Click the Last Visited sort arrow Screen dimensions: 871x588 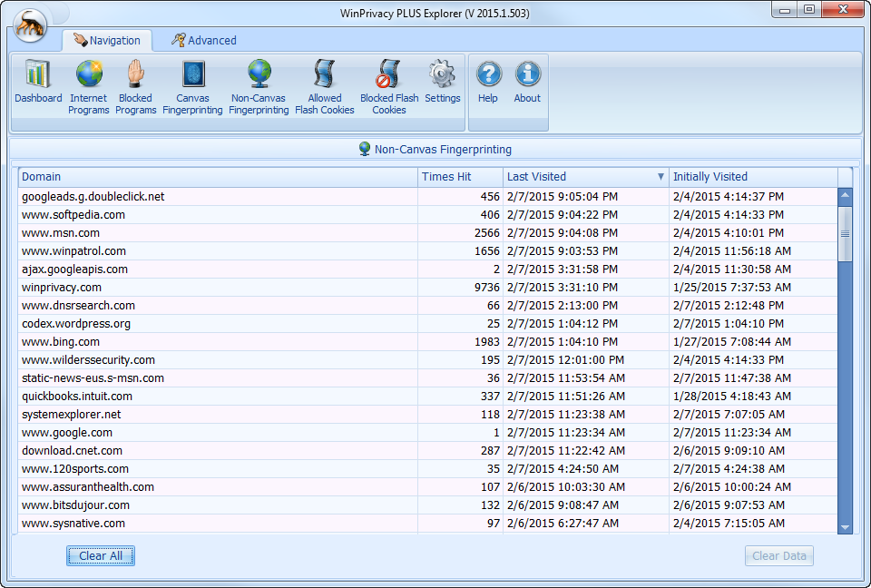click(661, 177)
